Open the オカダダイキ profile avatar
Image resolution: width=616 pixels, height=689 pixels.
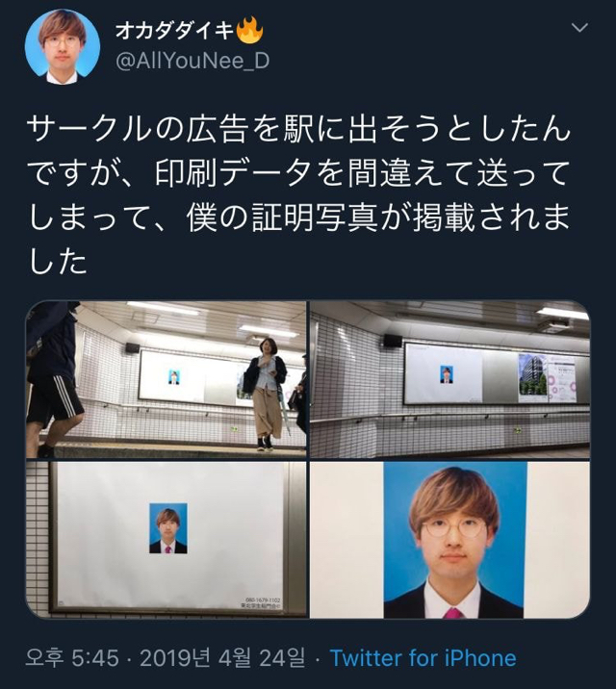(63, 46)
